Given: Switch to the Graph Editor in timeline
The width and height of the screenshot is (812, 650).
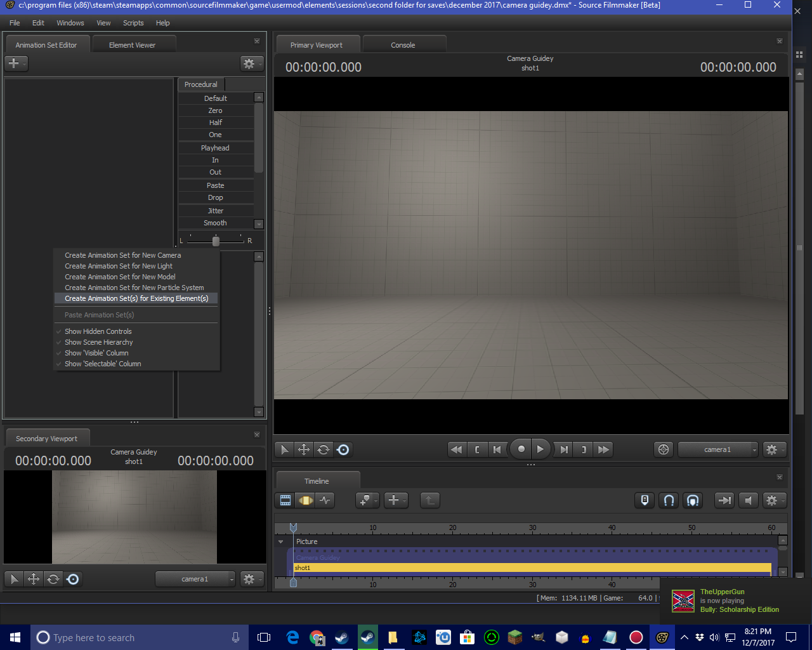Looking at the screenshot, I should pos(325,500).
